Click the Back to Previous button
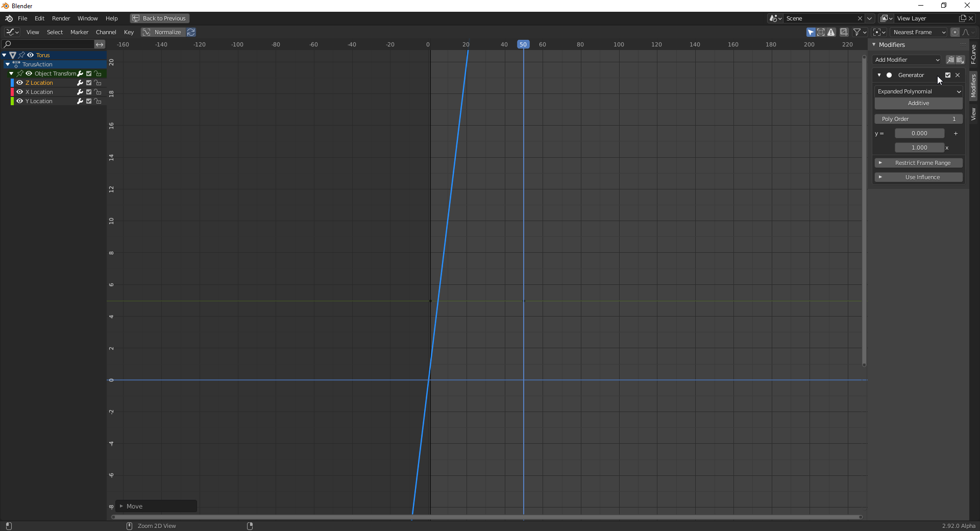This screenshot has width=980, height=531. point(159,18)
